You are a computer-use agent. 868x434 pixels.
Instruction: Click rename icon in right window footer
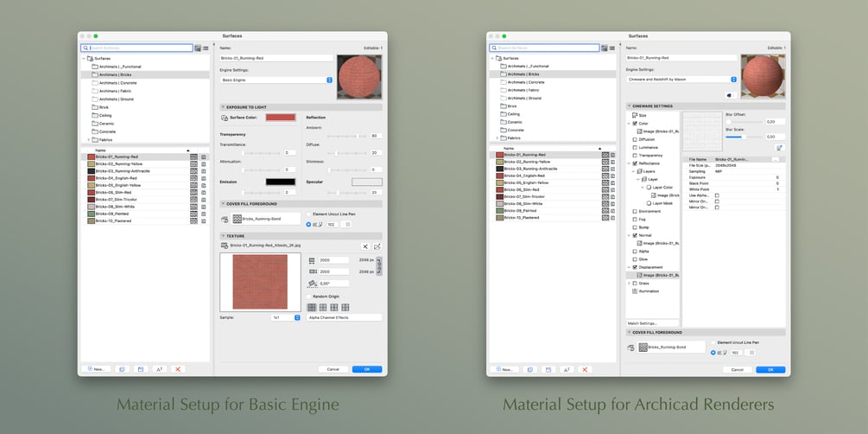tap(567, 369)
